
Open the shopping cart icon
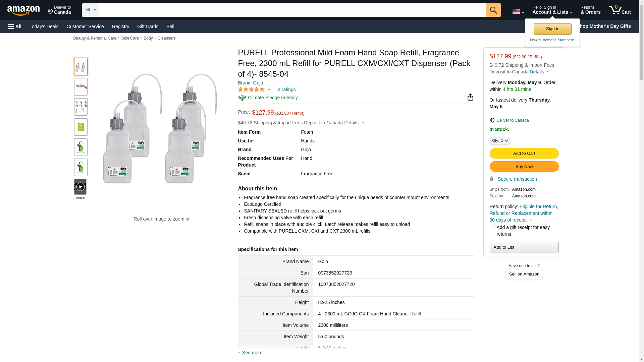[619, 10]
